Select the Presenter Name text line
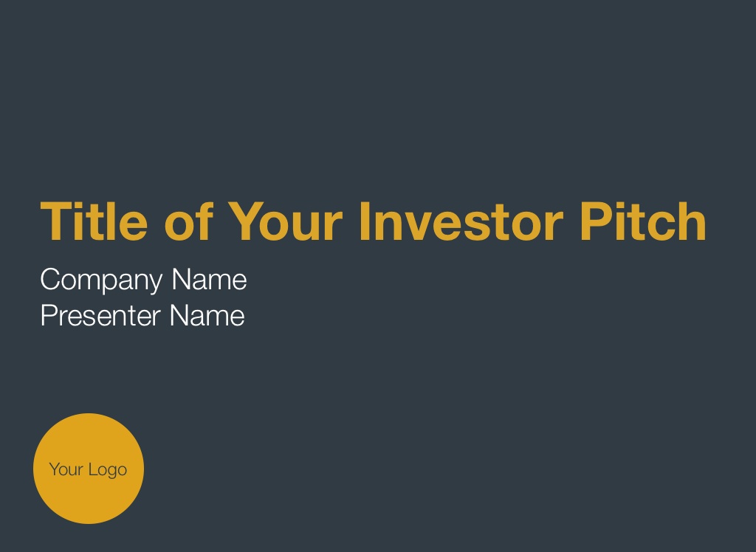 142,316
